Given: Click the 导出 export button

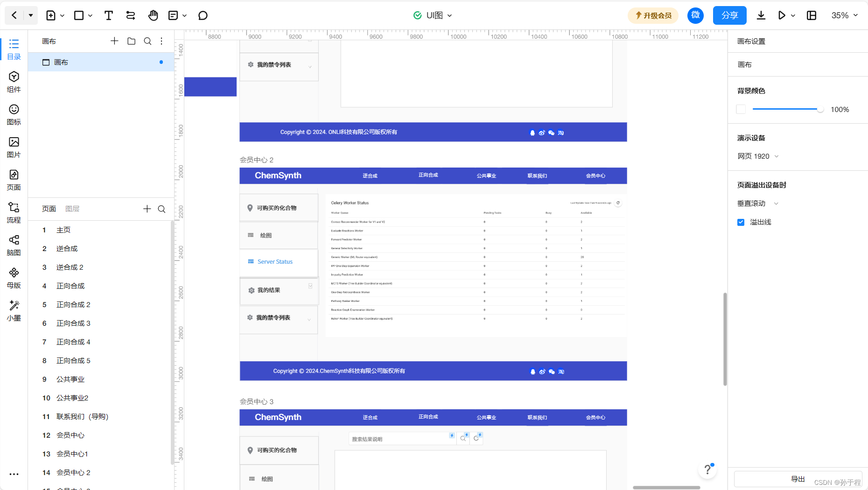Looking at the screenshot, I should pyautogui.click(x=798, y=479).
